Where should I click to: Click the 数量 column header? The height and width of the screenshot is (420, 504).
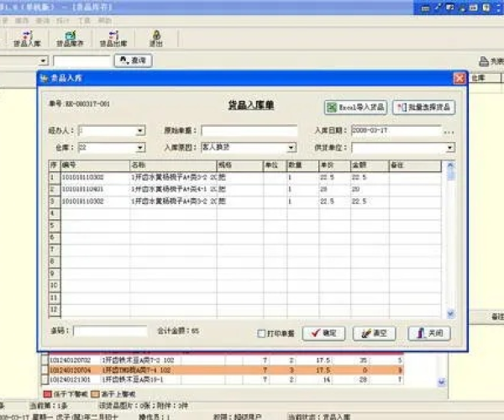point(302,165)
